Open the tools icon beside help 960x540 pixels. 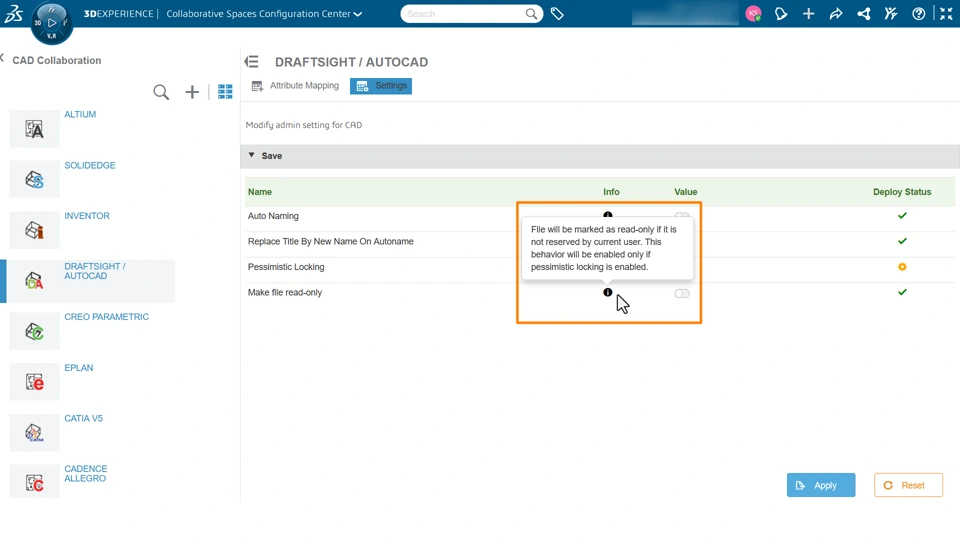[x=891, y=13]
